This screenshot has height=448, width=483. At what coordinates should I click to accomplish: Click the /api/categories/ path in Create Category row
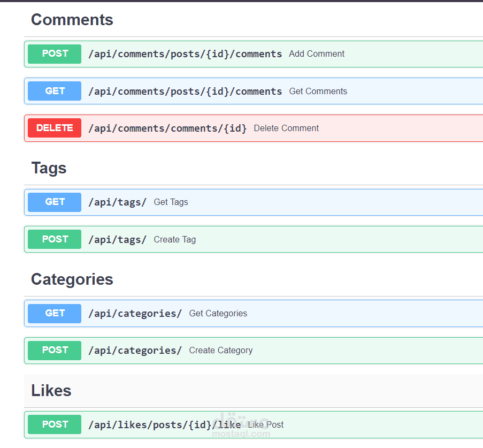pyautogui.click(x=135, y=351)
